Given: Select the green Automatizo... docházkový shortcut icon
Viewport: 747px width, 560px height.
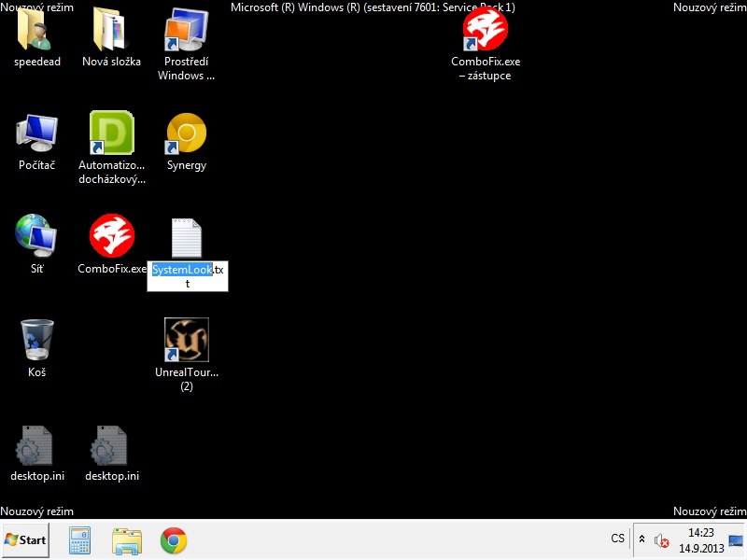Looking at the screenshot, I should coord(112,133).
